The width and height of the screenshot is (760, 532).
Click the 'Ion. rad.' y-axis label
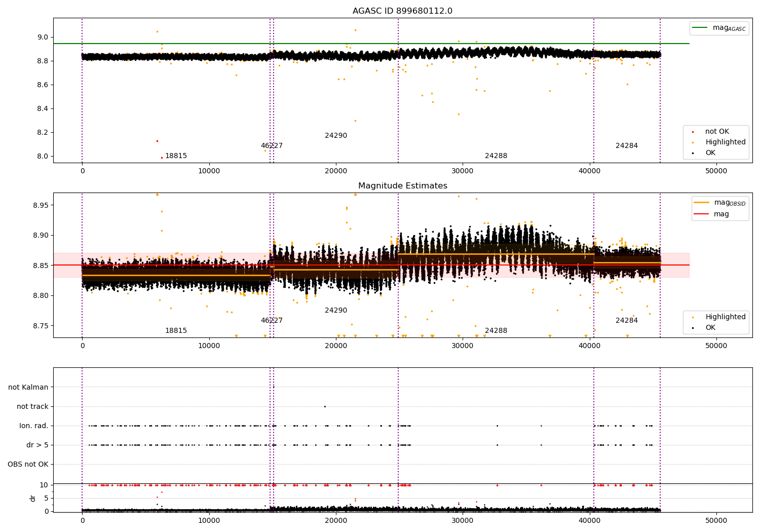tap(34, 426)
